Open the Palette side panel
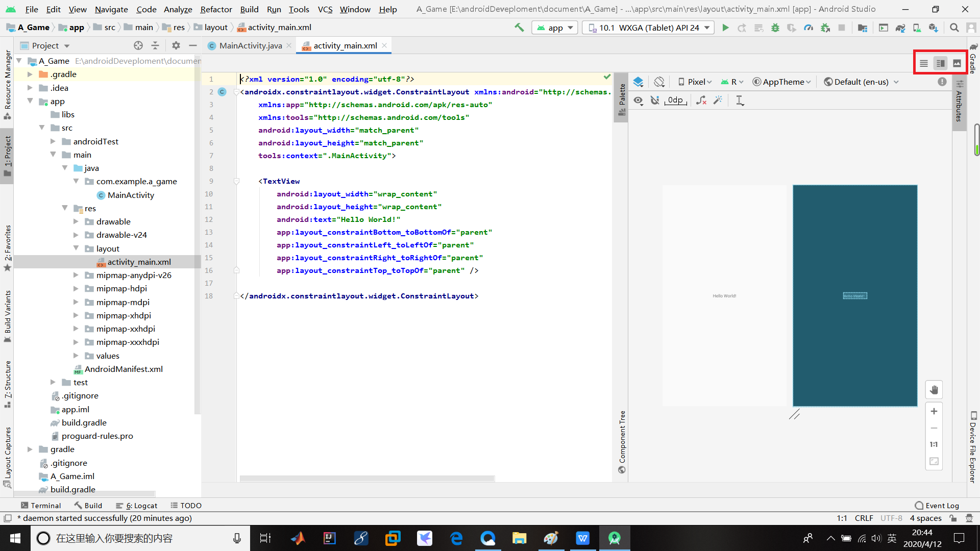 (622, 99)
